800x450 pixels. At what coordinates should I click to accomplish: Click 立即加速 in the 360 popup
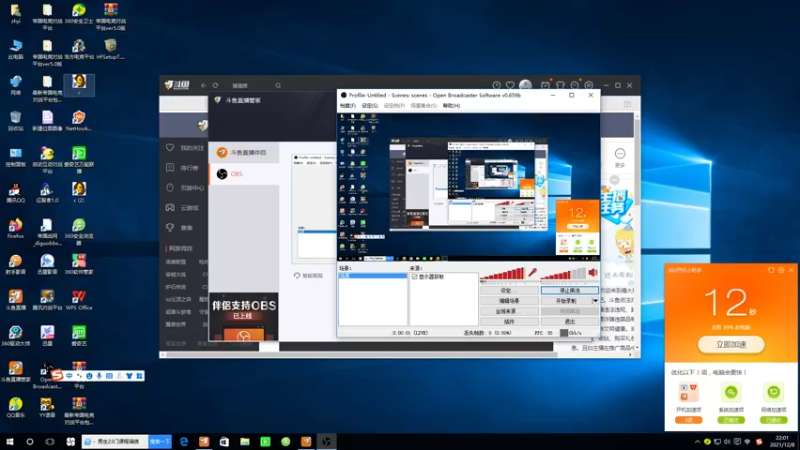click(731, 344)
